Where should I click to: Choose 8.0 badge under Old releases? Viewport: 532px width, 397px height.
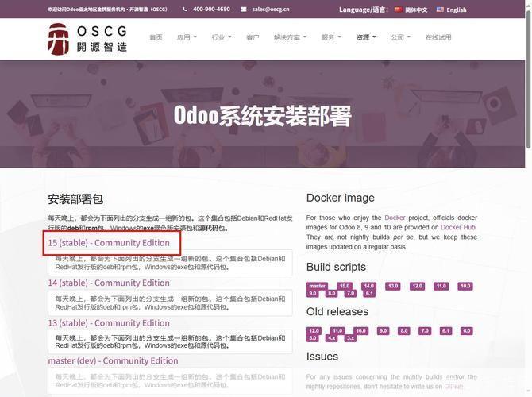click(x=404, y=330)
